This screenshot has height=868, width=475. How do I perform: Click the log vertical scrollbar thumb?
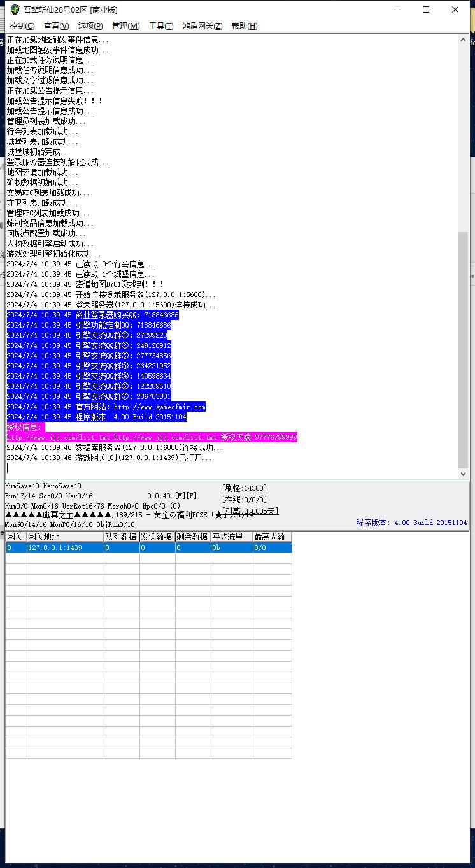point(463,349)
